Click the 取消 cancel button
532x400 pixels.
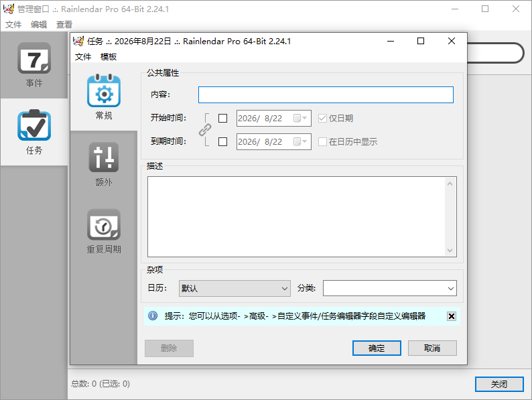pos(432,348)
